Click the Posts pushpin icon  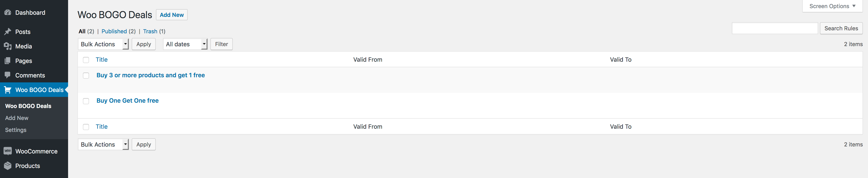point(8,32)
